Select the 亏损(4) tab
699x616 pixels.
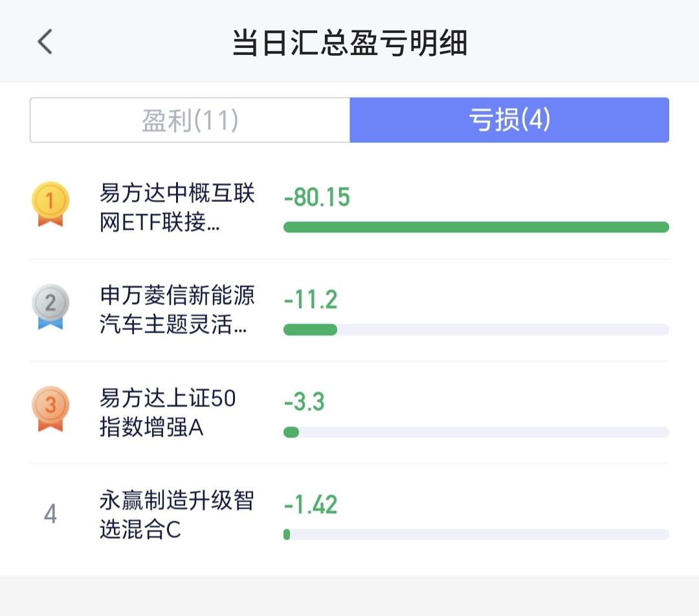[x=509, y=120]
